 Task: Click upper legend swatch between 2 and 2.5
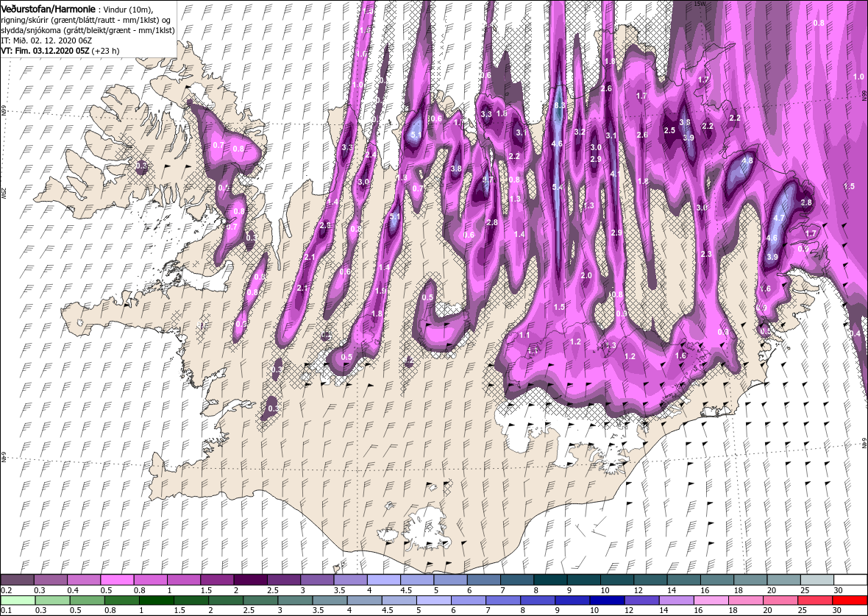click(250, 580)
